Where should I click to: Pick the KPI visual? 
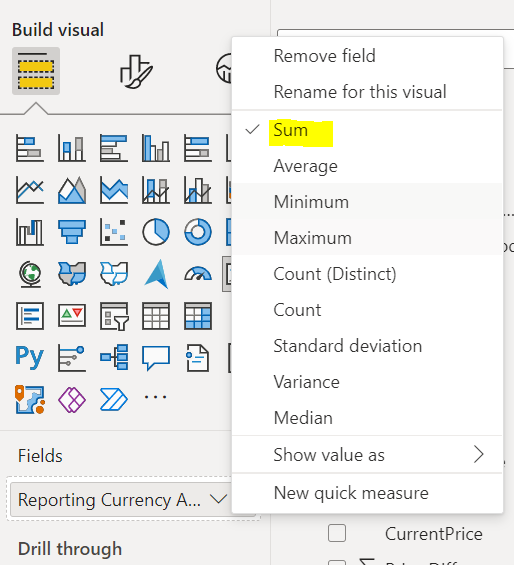coord(72,316)
